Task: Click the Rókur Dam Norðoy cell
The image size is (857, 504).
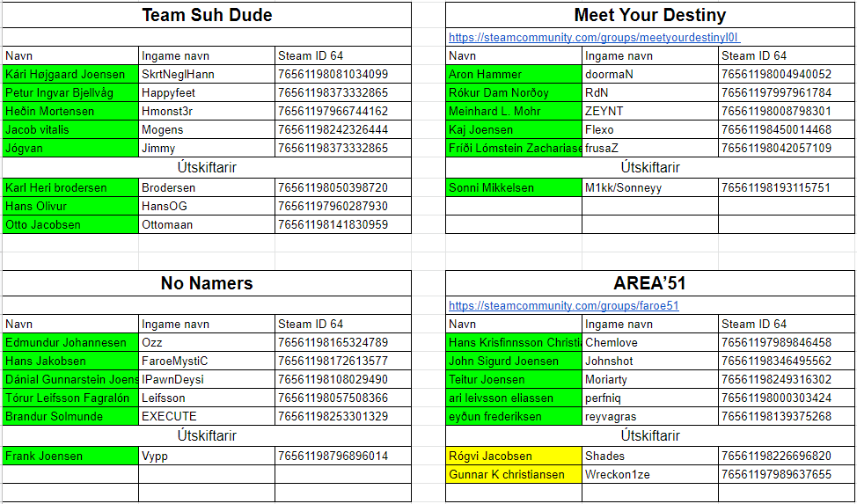Action: point(514,93)
